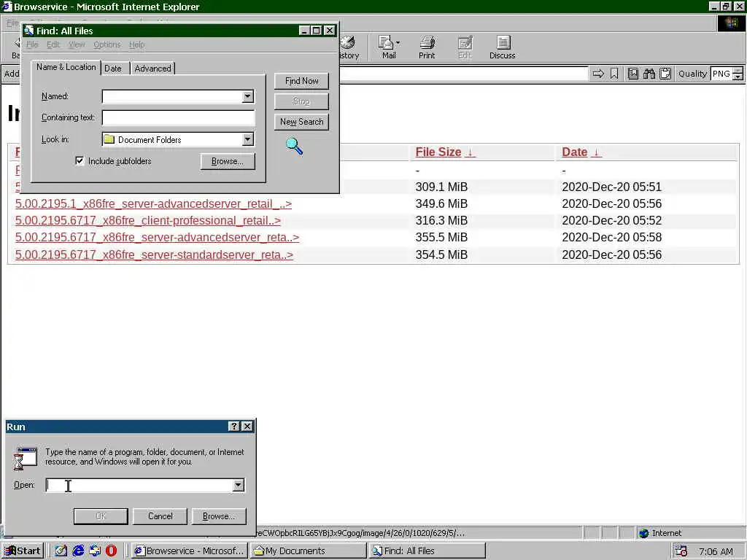Image resolution: width=747 pixels, height=560 pixels.
Task: Click the 309.1 MiB file size cell
Action: [441, 187]
